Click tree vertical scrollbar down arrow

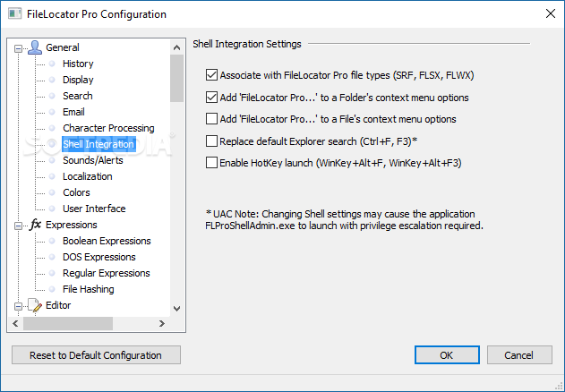coord(177,309)
